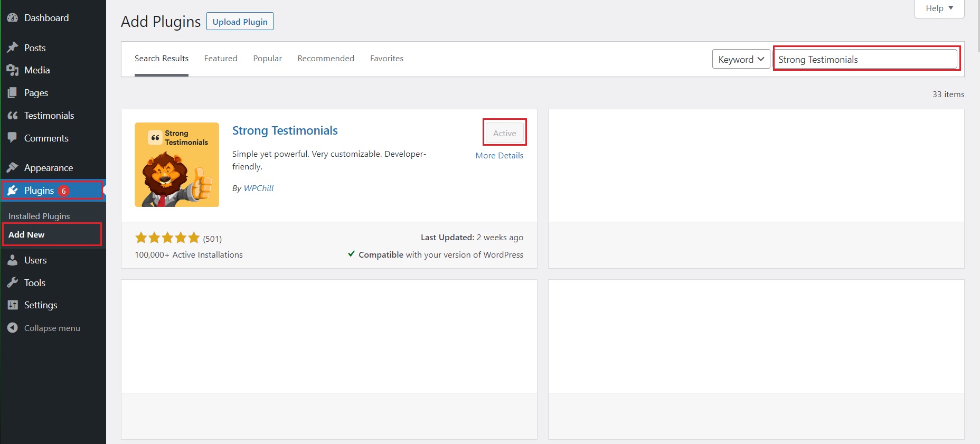Click the Add Plugins page heading

[x=161, y=22]
